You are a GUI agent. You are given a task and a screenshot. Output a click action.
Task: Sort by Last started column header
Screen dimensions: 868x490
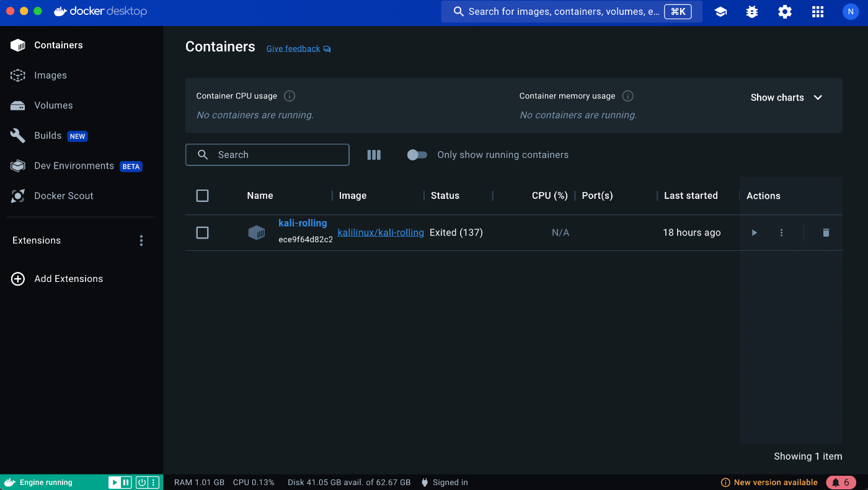click(x=691, y=196)
